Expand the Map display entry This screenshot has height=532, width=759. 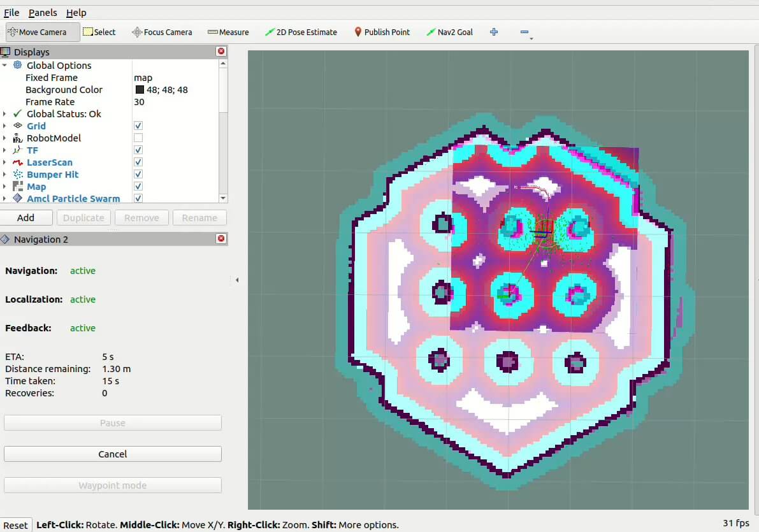pyautogui.click(x=5, y=187)
